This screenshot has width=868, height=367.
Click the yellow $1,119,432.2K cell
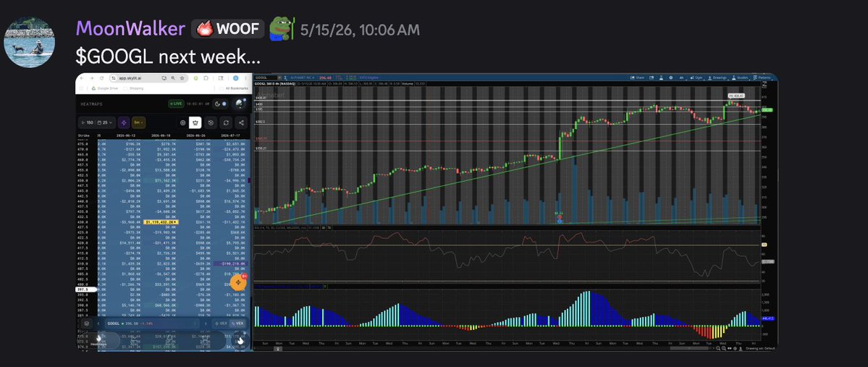click(x=160, y=222)
